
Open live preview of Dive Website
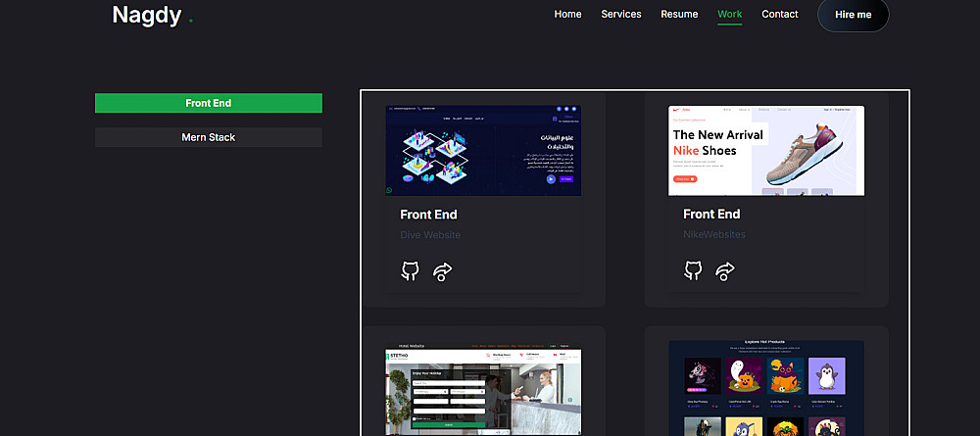(443, 271)
